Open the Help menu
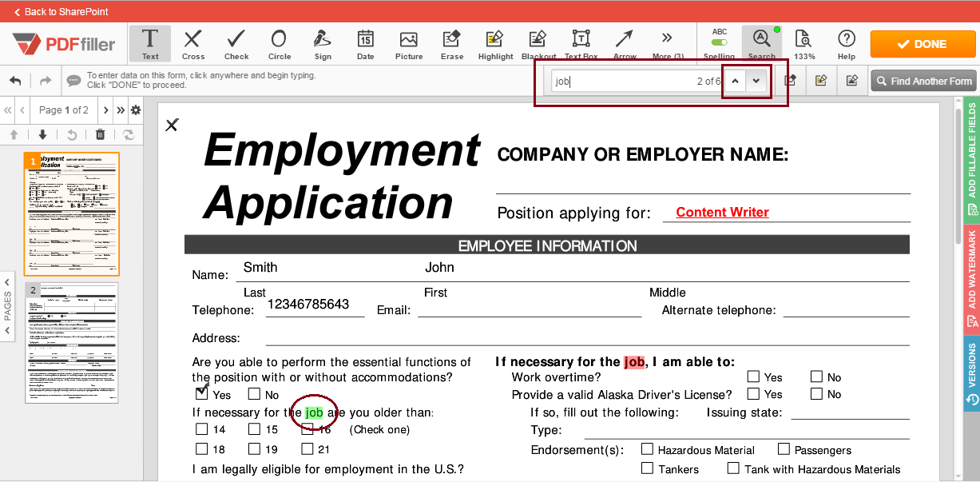980x482 pixels. 847,44
